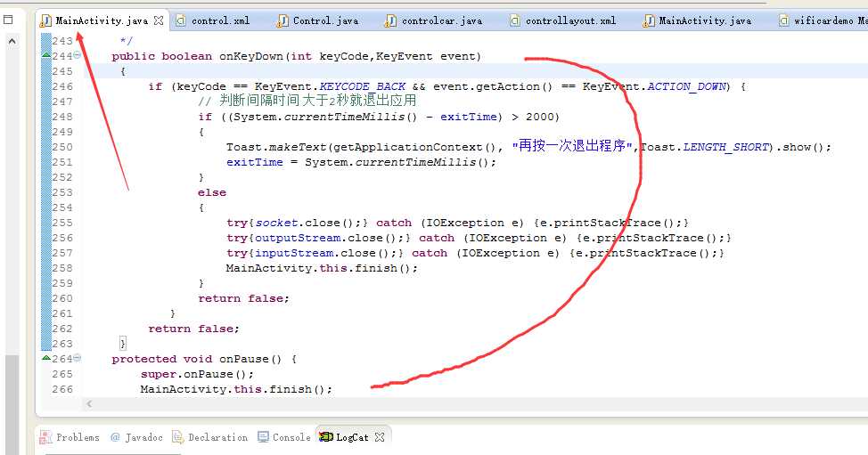Click on 'ACTION_DOWN' constant in code
Image resolution: width=868 pixels, height=455 pixels.
686,86
